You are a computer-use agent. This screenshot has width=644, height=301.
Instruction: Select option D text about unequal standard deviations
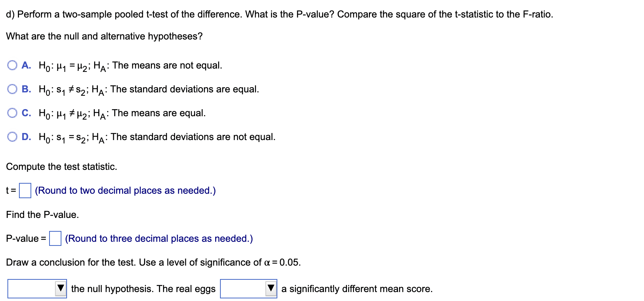[x=156, y=137]
